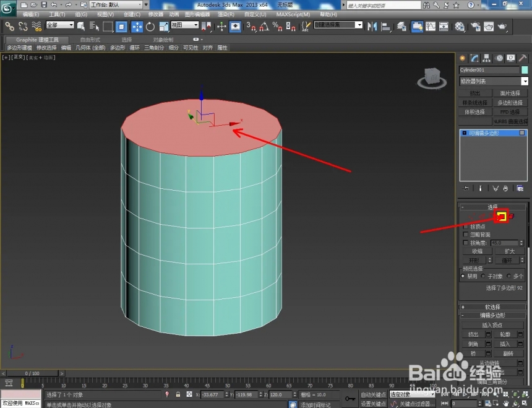
Task: Click the 翻转 flip button
Action: (508, 354)
